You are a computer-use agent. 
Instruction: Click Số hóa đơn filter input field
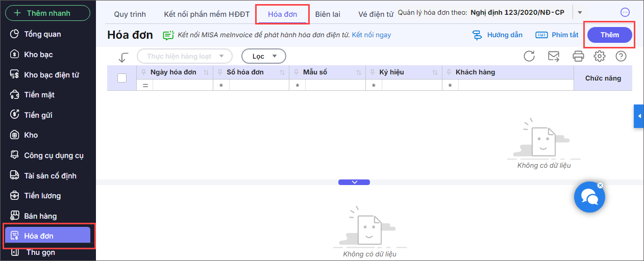259,85
